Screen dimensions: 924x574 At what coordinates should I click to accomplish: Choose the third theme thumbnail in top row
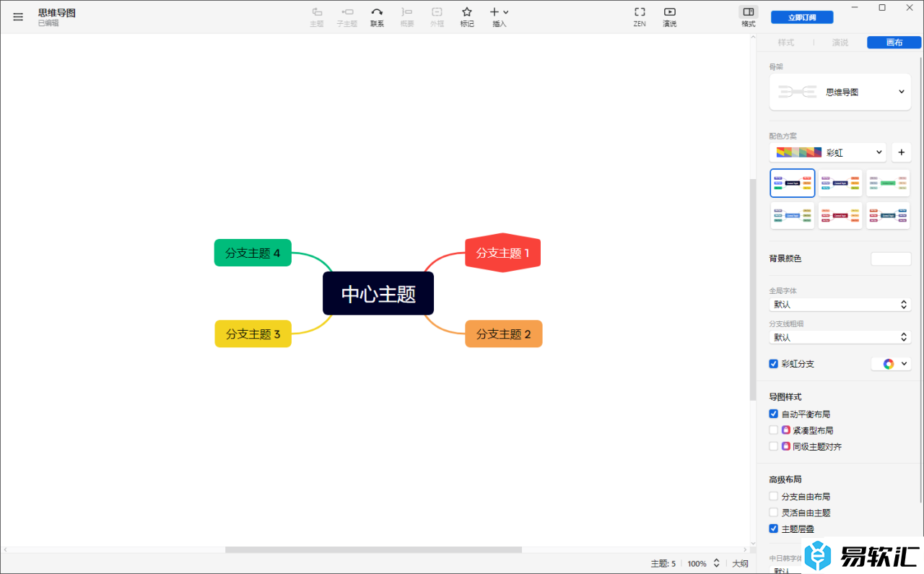pos(888,183)
